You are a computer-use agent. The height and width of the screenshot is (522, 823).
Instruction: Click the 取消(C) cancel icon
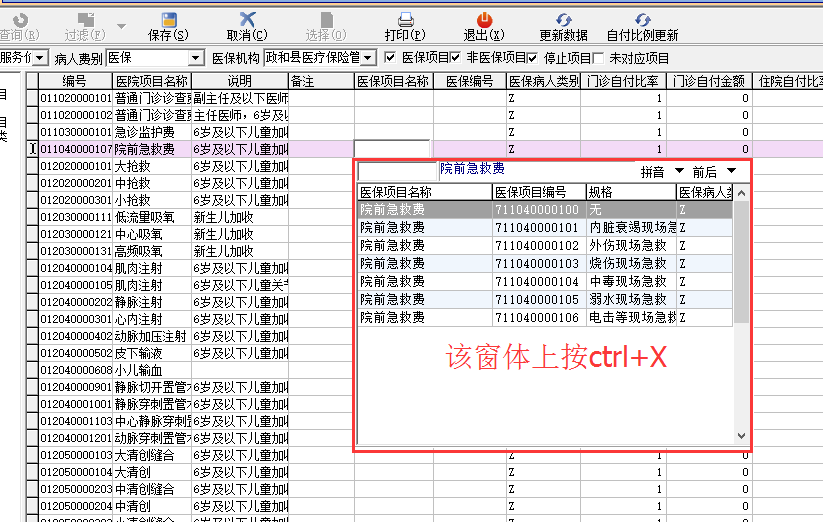click(x=247, y=20)
